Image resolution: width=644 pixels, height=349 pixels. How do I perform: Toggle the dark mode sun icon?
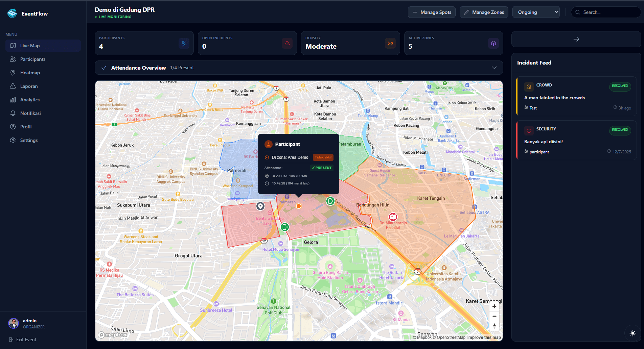point(632,333)
